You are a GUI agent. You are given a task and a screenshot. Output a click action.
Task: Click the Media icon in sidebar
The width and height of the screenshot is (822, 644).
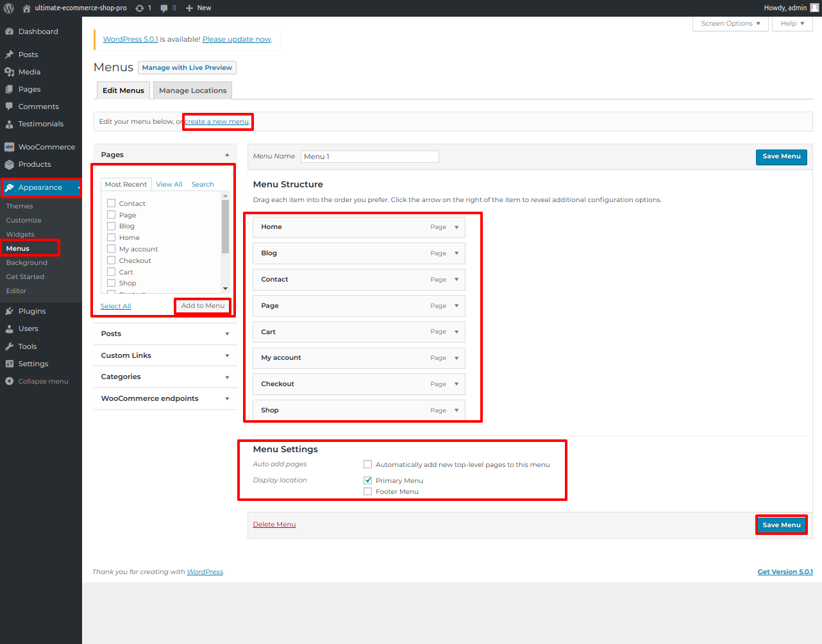pyautogui.click(x=10, y=72)
